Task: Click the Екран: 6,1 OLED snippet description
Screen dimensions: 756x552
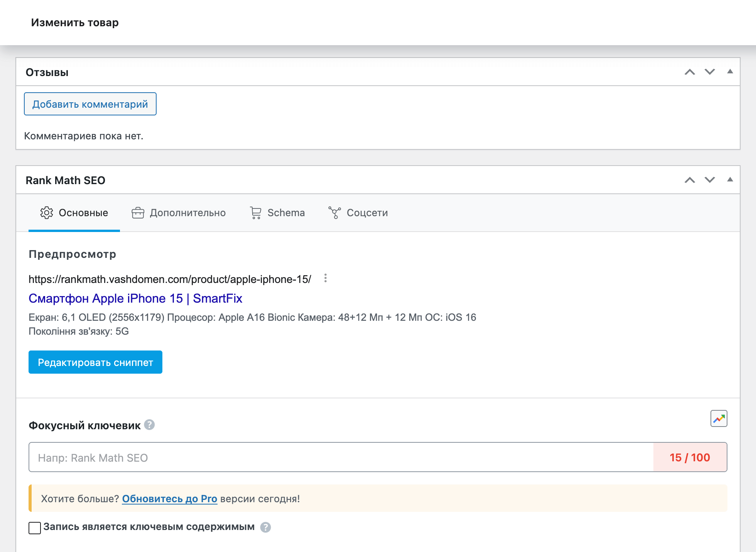Action: coord(252,324)
